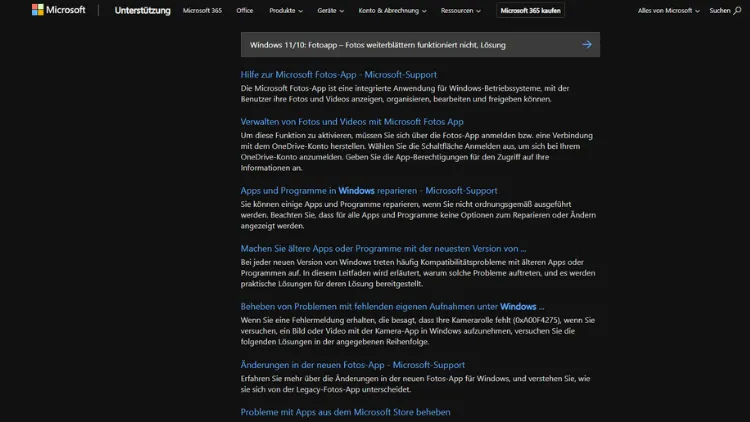
Task: Select Microsoft 365 in the navigation bar
Action: tap(203, 10)
